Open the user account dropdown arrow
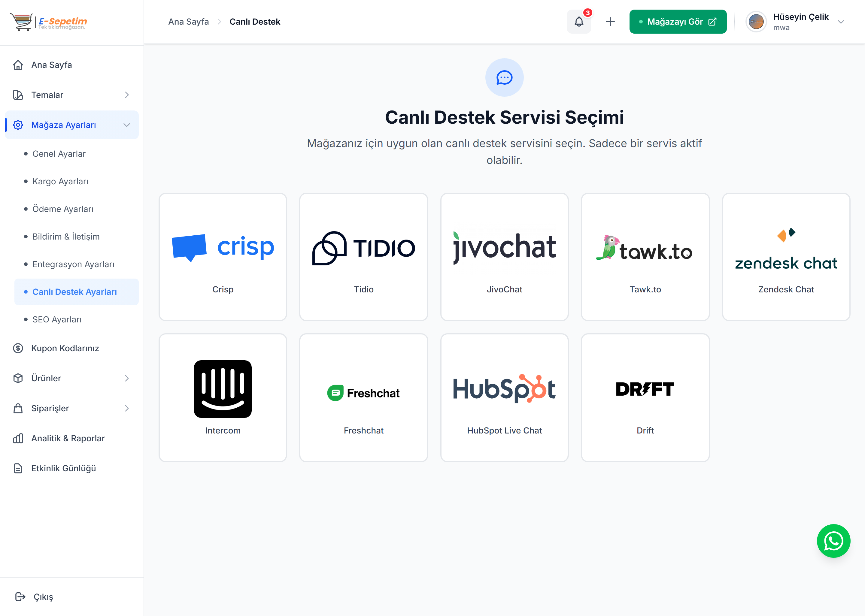 click(x=841, y=22)
